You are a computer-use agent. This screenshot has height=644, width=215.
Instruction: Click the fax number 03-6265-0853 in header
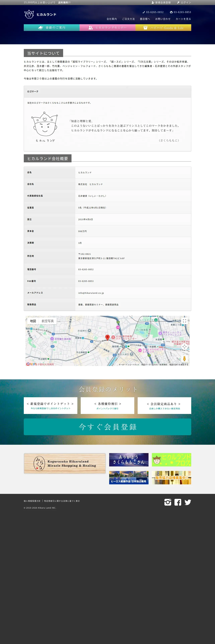181,12
